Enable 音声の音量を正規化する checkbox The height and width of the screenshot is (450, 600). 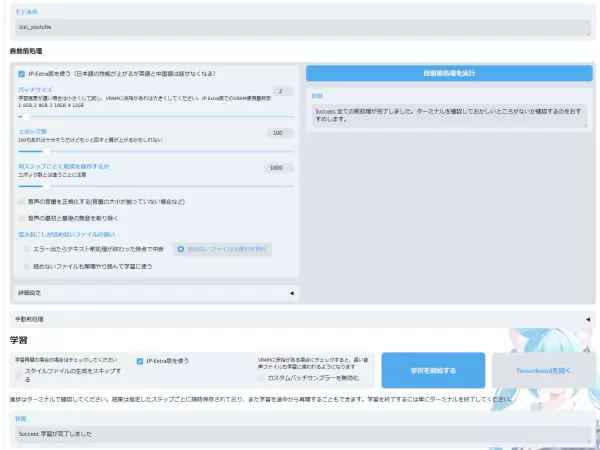21,202
